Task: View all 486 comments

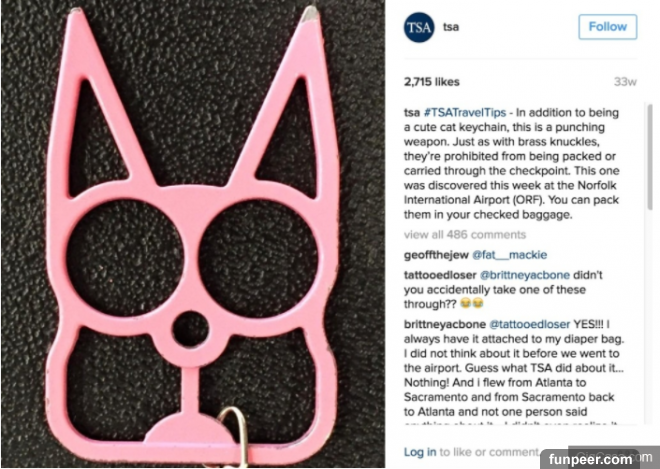Action: (x=465, y=234)
